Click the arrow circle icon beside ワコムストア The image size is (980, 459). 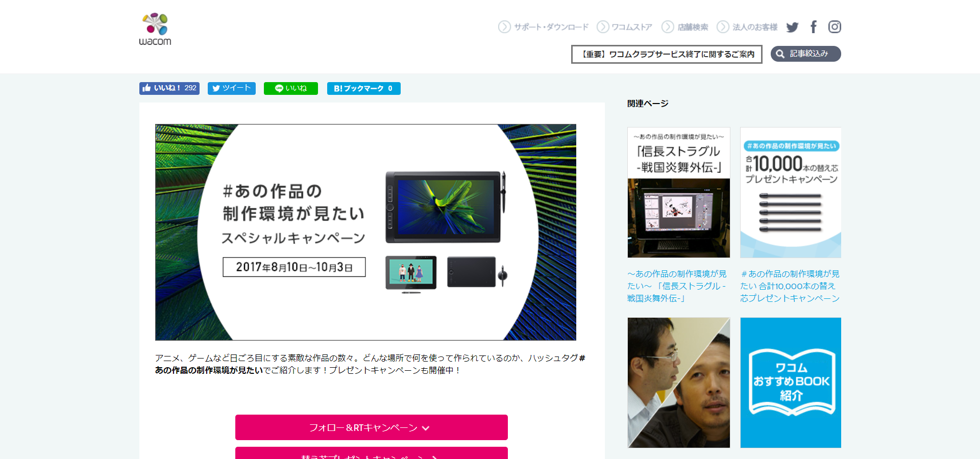[603, 27]
